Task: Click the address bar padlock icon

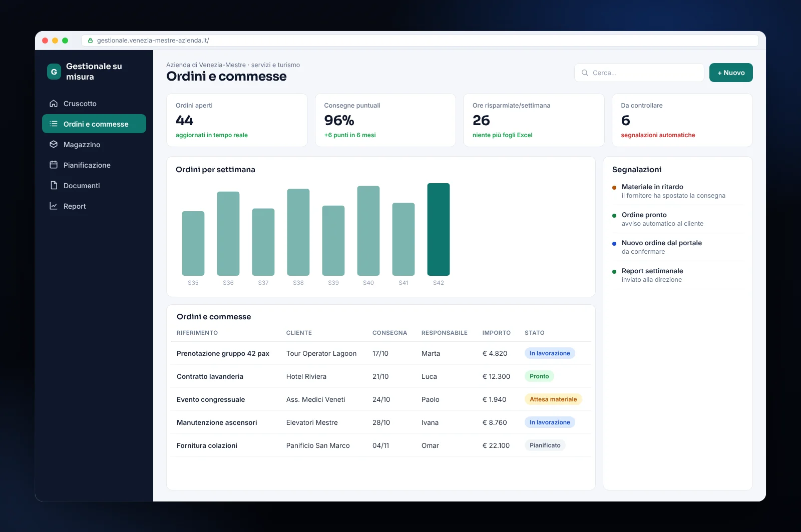Action: (91, 41)
